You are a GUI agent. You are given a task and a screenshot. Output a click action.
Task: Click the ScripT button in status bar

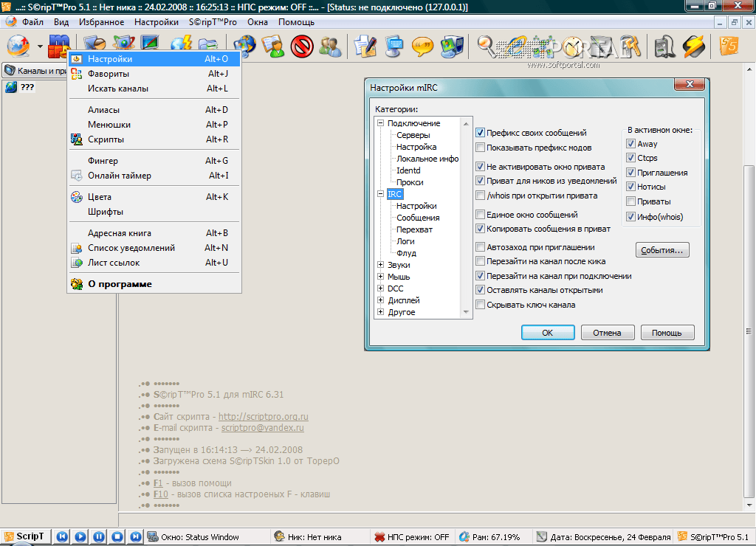tap(25, 536)
